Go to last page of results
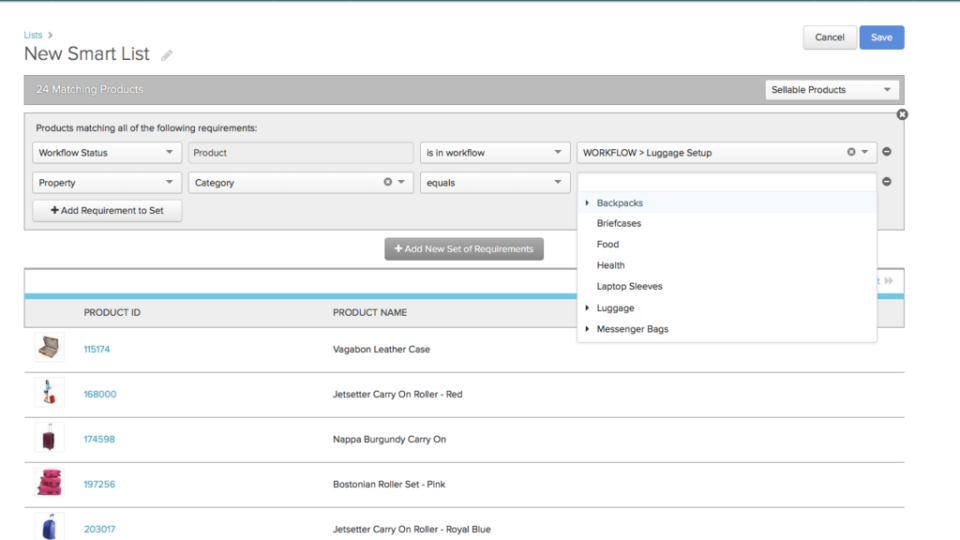 (x=888, y=281)
